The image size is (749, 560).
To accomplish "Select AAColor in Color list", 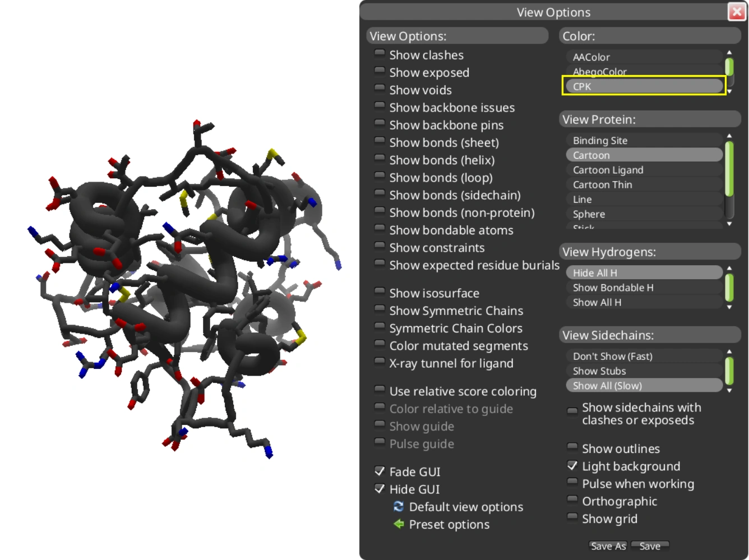I will point(644,57).
